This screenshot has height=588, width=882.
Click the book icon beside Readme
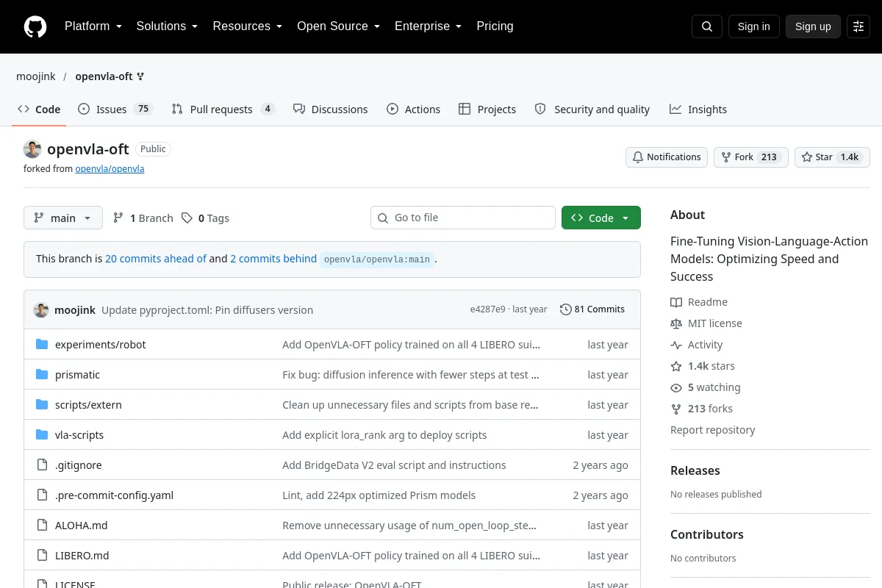click(676, 302)
